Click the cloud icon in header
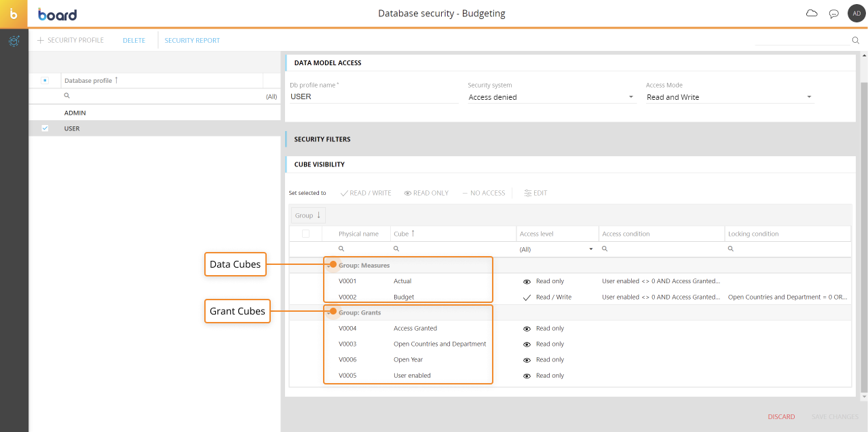The height and width of the screenshot is (432, 868). pos(811,14)
